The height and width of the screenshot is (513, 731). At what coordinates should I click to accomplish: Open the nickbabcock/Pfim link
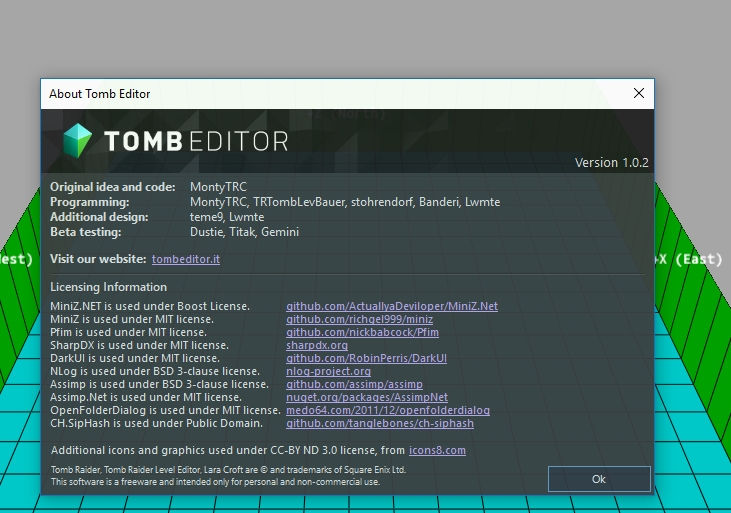pos(362,333)
